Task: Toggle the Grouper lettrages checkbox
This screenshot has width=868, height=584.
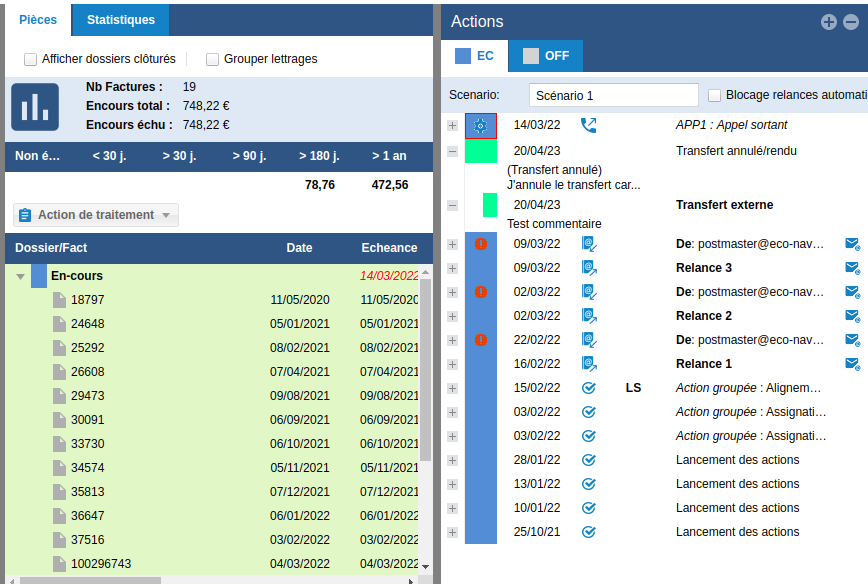Action: coord(213,59)
